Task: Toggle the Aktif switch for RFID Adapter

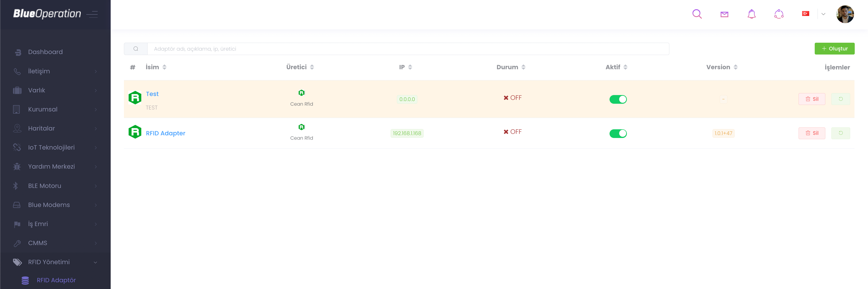Action: pyautogui.click(x=618, y=134)
